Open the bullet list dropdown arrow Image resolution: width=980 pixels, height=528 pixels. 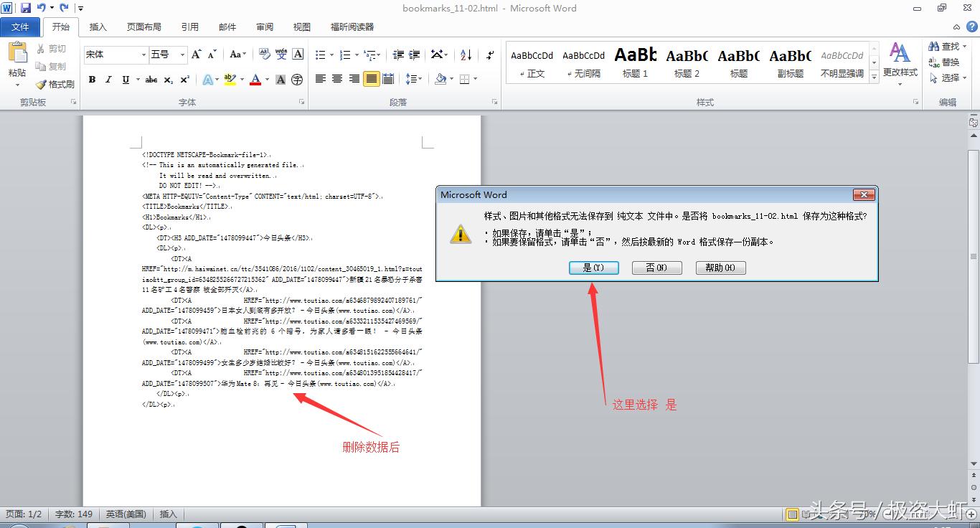click(331, 55)
